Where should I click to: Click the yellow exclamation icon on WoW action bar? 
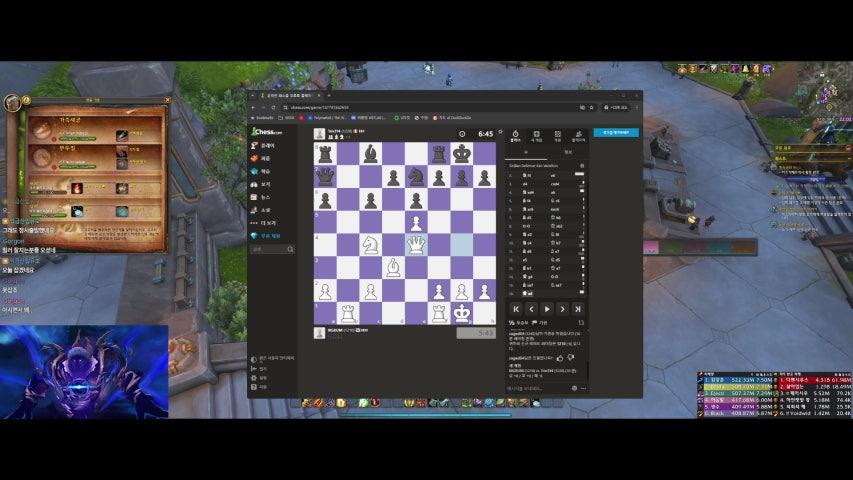tap(341, 403)
